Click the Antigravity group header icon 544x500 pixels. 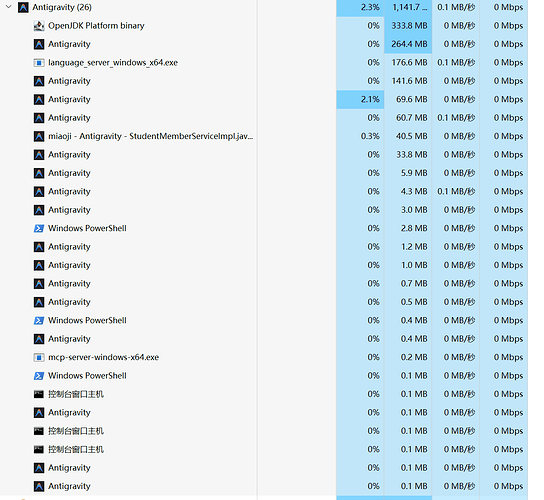pyautogui.click(x=23, y=7)
